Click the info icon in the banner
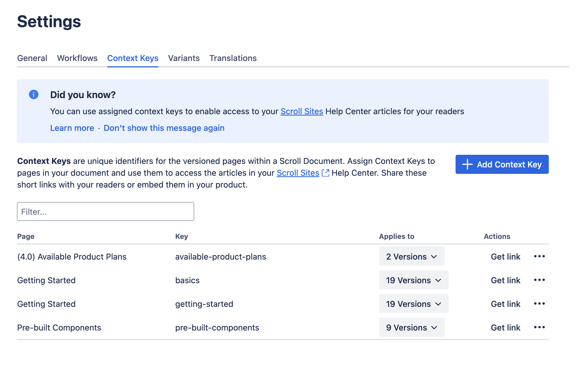 34,95
